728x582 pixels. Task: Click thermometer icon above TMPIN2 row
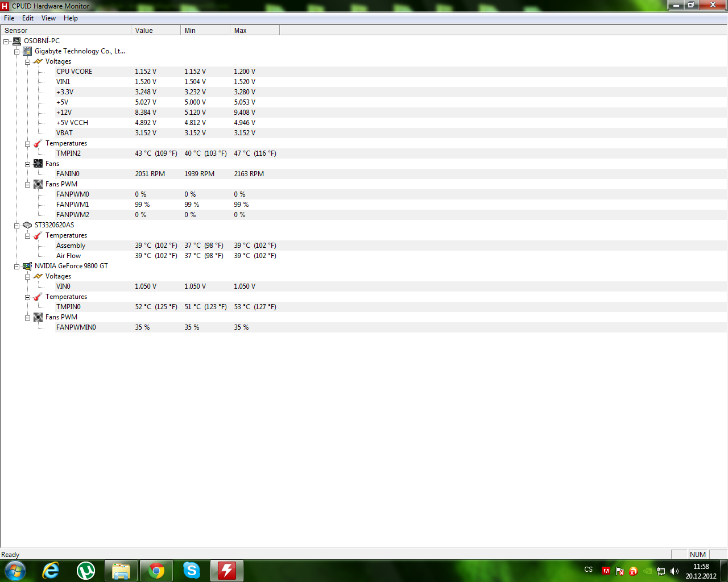tap(38, 143)
